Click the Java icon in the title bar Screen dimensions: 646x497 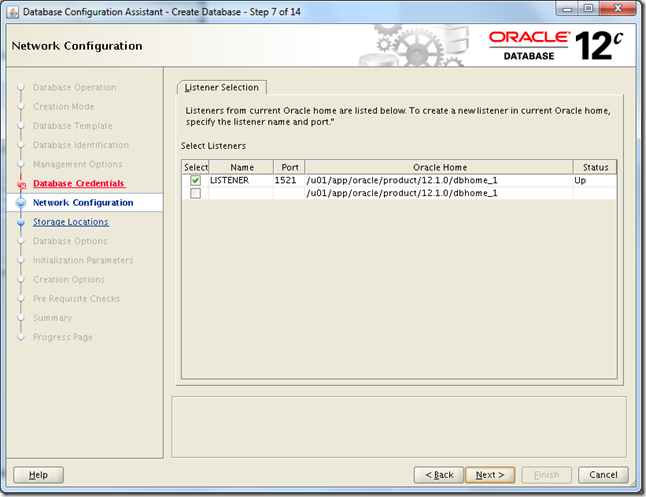coord(13,12)
